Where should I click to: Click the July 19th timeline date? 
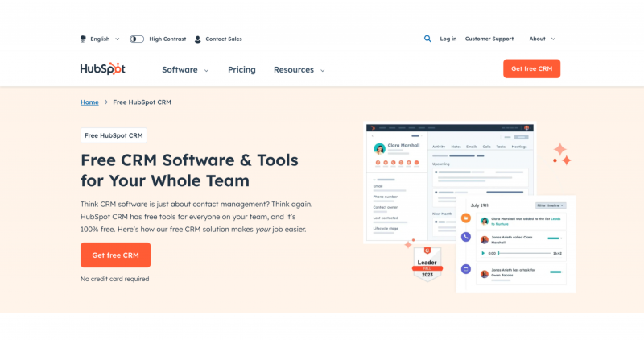coord(480,205)
